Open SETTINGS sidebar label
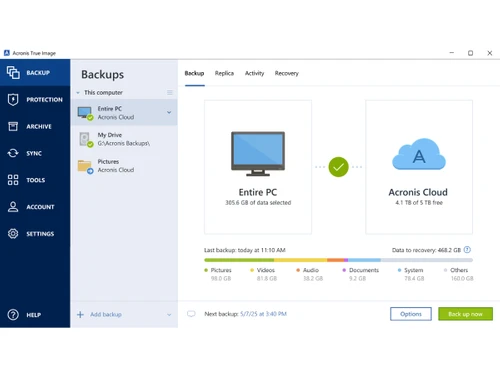This screenshot has width=500, height=375. (40, 234)
